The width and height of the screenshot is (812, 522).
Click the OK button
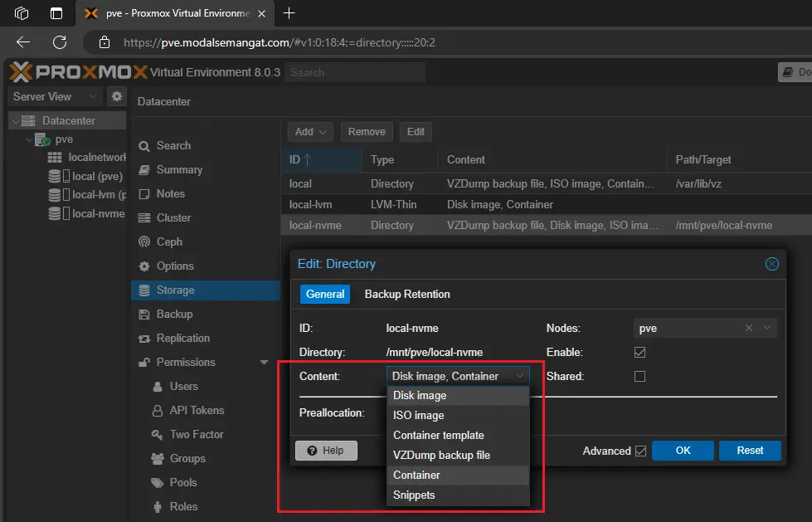click(683, 451)
